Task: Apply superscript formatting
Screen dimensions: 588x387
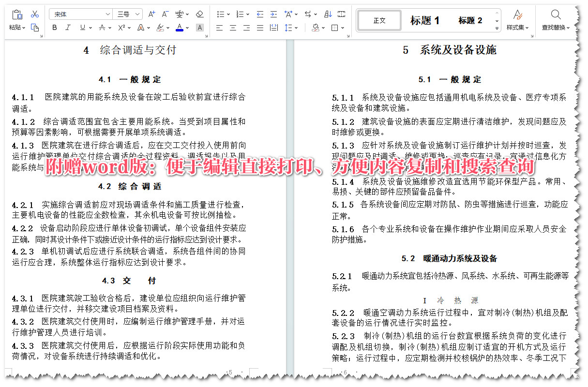Action: click(x=121, y=28)
